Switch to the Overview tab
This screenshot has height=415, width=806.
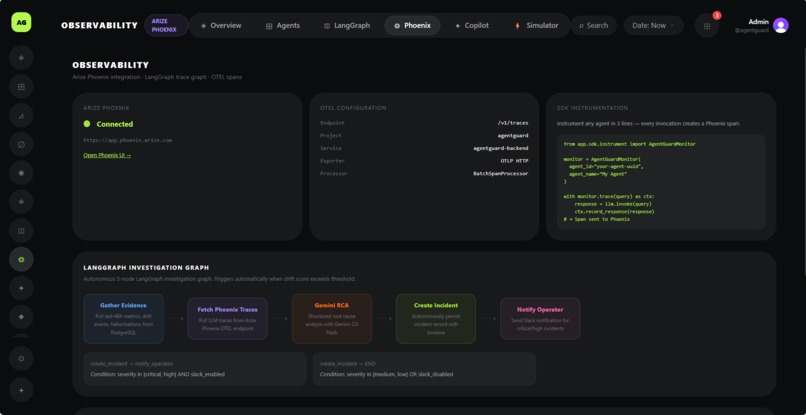pyautogui.click(x=221, y=26)
